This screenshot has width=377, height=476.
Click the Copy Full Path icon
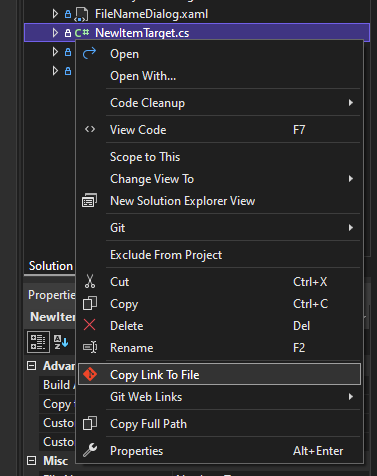click(90, 423)
